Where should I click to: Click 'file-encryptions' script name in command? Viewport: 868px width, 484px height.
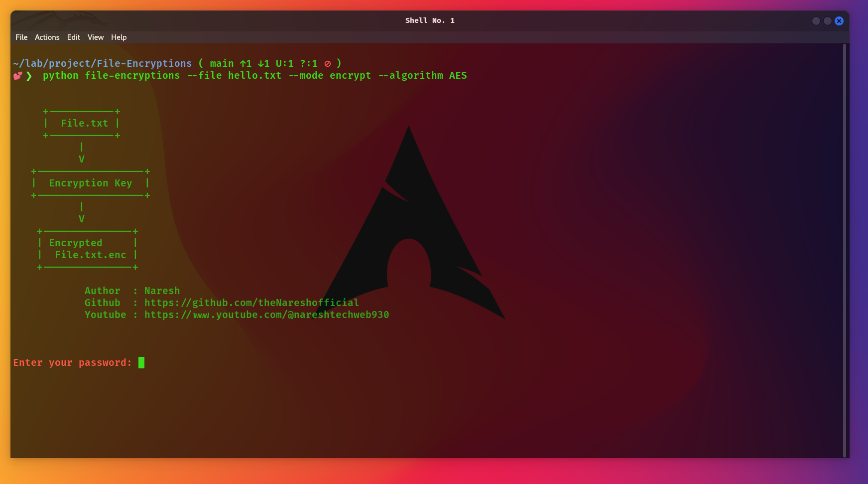[132, 76]
